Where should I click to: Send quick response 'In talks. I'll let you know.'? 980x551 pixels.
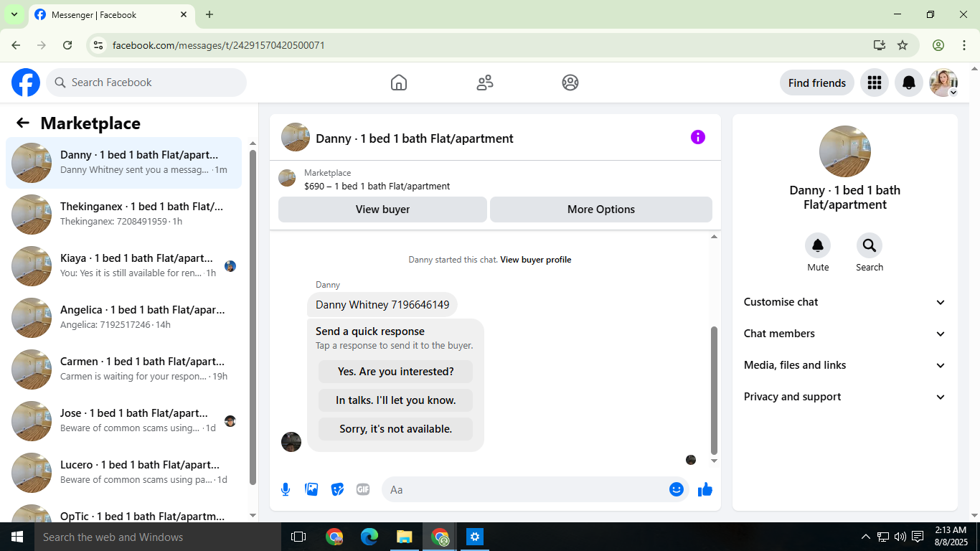(396, 400)
